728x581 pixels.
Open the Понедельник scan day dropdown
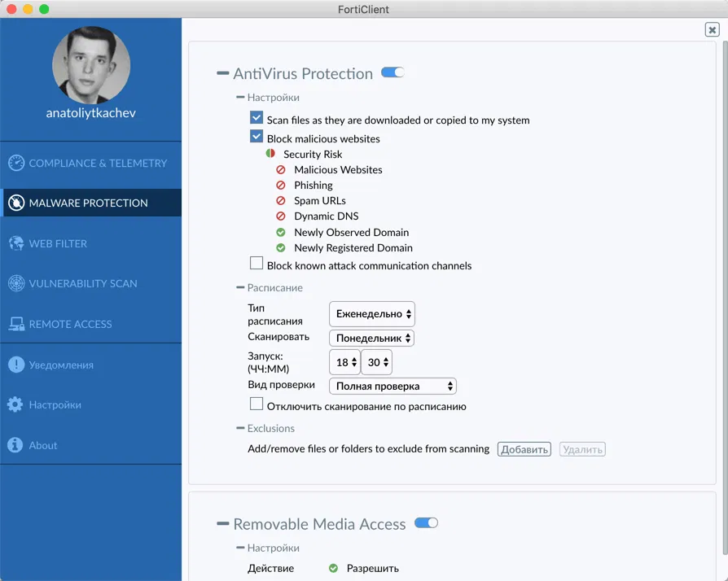pos(371,339)
